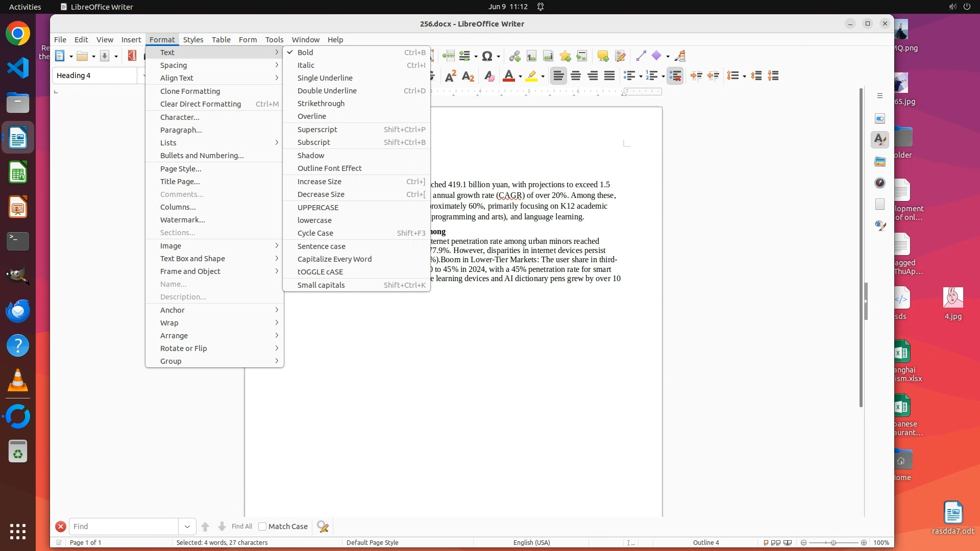The width and height of the screenshot is (980, 551).
Task: Open the font color dropdown arrow
Action: tap(520, 77)
